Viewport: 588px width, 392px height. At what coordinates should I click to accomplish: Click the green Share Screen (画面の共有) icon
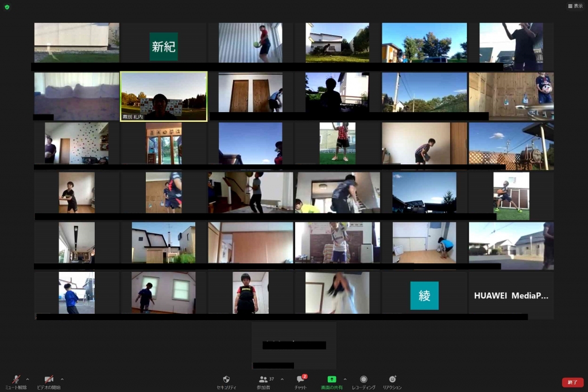tap(332, 380)
